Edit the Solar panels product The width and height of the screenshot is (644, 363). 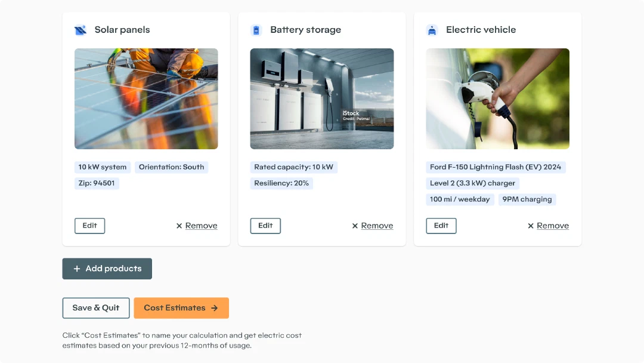coord(89,226)
